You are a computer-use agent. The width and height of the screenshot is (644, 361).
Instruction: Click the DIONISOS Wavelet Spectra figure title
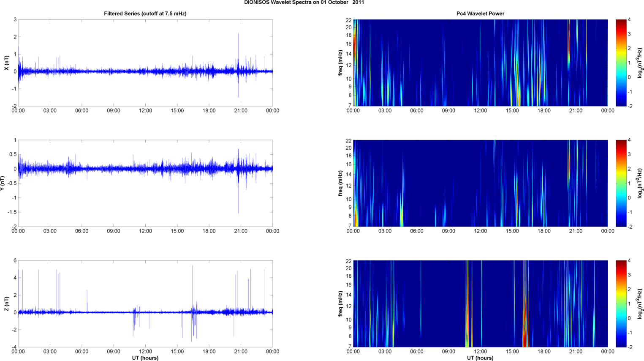[304, 3]
